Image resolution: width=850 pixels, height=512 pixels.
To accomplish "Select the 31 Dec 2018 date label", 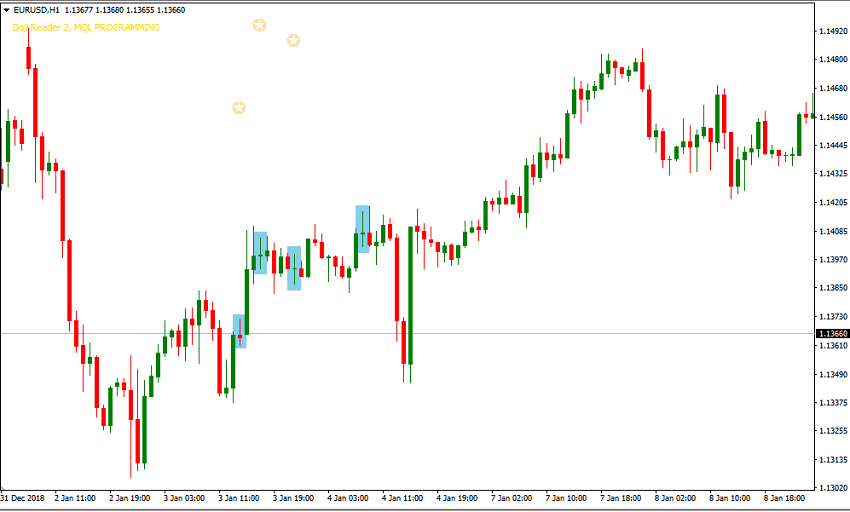I will click(x=23, y=497).
